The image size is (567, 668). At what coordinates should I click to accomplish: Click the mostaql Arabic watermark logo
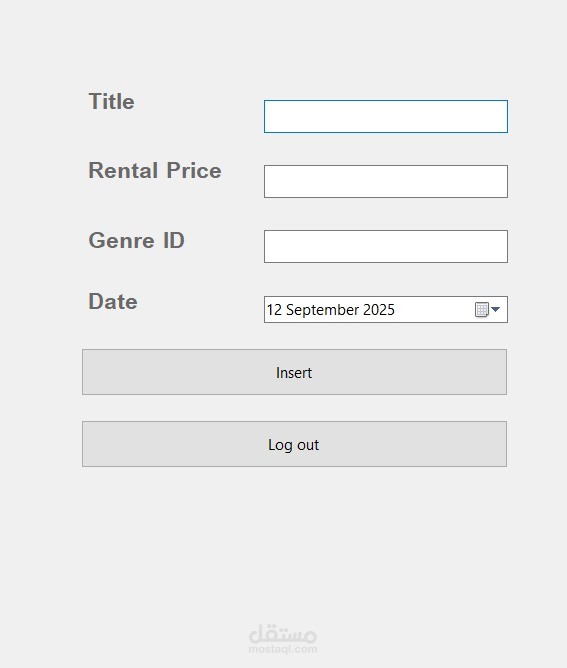(283, 634)
